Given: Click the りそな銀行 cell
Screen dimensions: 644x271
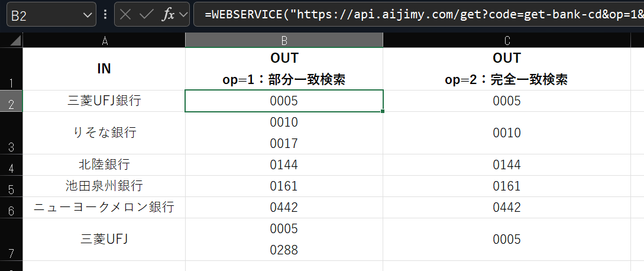Looking at the screenshot, I should (x=104, y=133).
